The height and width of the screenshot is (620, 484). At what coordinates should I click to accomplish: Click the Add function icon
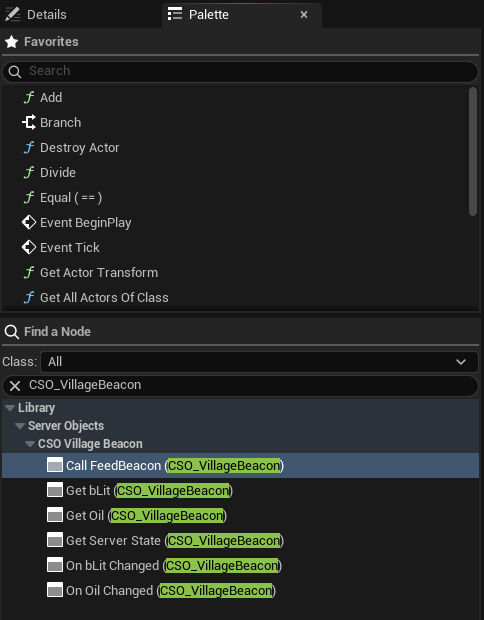(x=29, y=97)
